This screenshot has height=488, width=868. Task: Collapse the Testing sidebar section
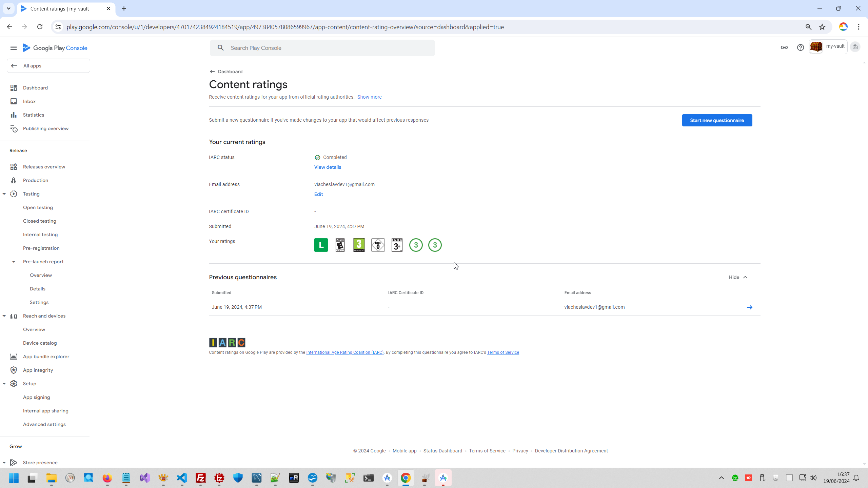click(4, 194)
